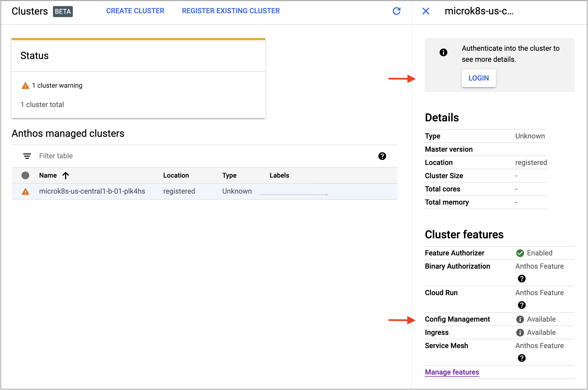Select the microk8s-us-central1-b-01-plk4hs cluster row
588x390 pixels.
pyautogui.click(x=92, y=191)
